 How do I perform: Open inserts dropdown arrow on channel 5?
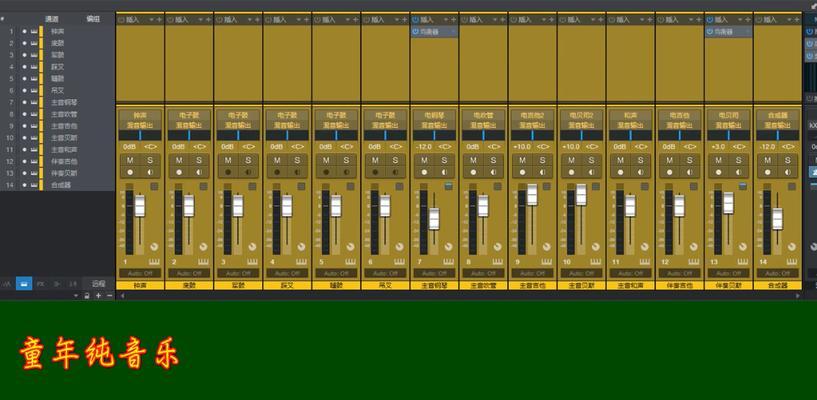pos(347,20)
